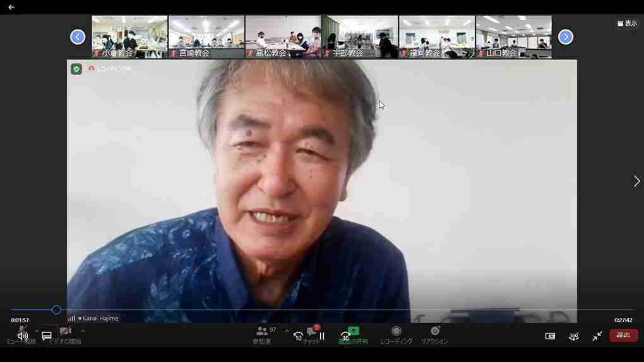The image size is (644, 362).
Task: Expand the video options caret
Action: (83, 330)
